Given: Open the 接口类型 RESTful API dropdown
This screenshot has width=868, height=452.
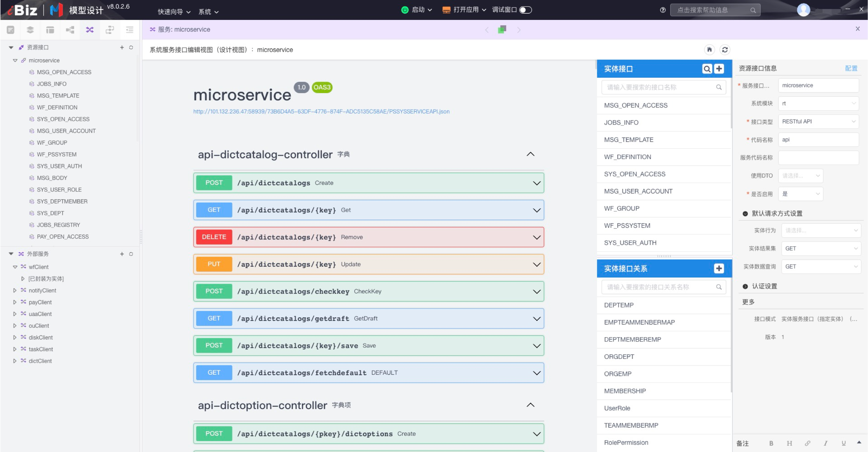Looking at the screenshot, I should [818, 121].
